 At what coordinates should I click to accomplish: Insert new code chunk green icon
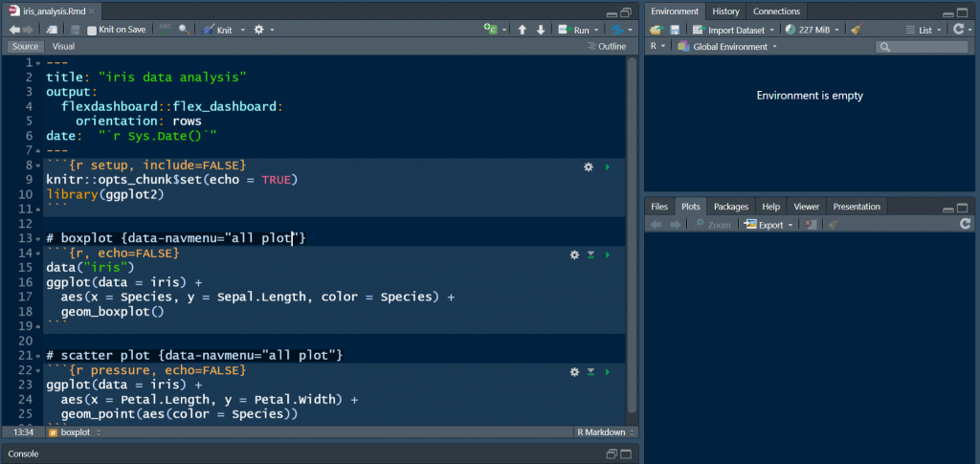pyautogui.click(x=491, y=30)
